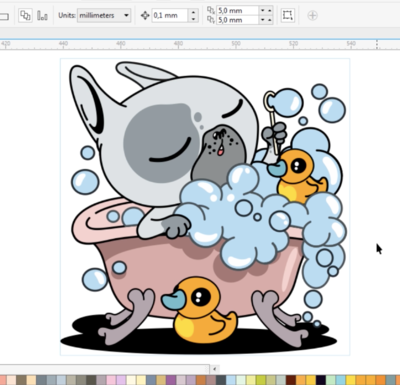
Task: Select the landscape orientation icon
Action: pyautogui.click(x=4, y=17)
